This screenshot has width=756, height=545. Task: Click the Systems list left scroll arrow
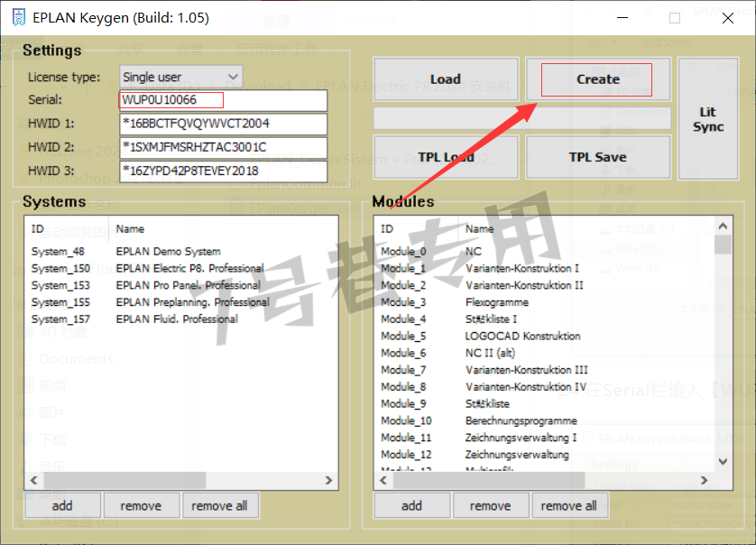coord(33,480)
